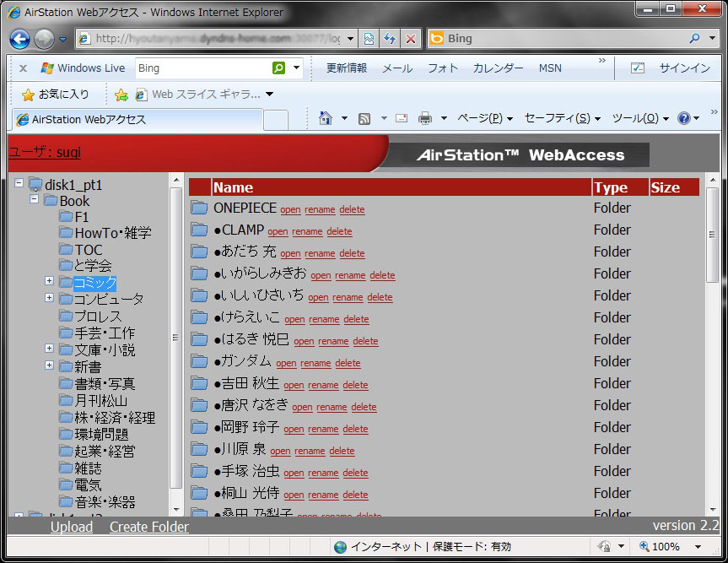The height and width of the screenshot is (563, 728).
Task: Click the Create Folder link
Action: pos(149,527)
